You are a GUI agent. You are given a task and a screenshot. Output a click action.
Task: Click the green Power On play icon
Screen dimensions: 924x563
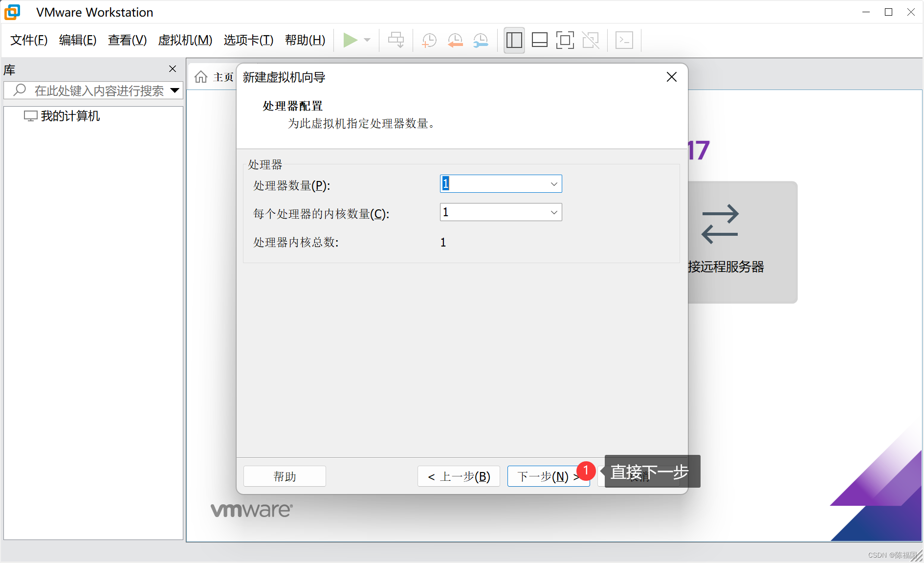[x=350, y=40]
